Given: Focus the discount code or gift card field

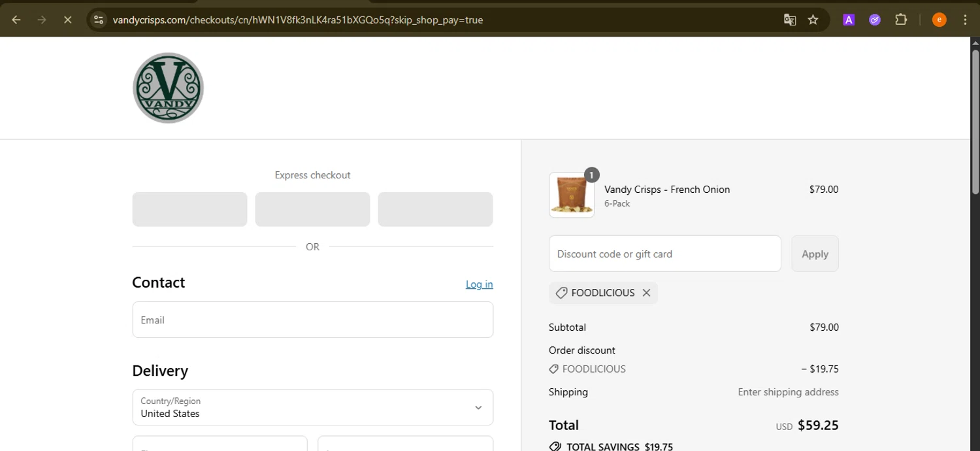Looking at the screenshot, I should click(664, 254).
